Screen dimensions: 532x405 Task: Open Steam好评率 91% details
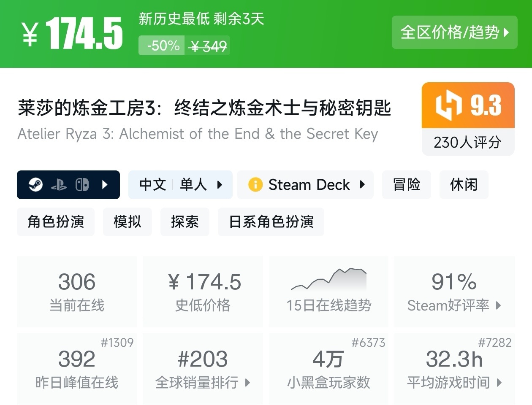tap(454, 292)
